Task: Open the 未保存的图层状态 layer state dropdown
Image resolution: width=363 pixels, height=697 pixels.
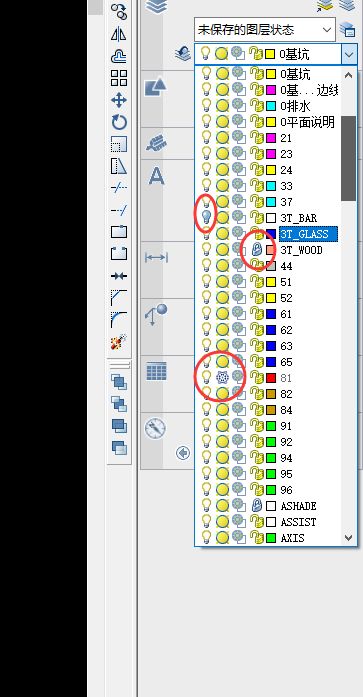Action: coord(265,30)
